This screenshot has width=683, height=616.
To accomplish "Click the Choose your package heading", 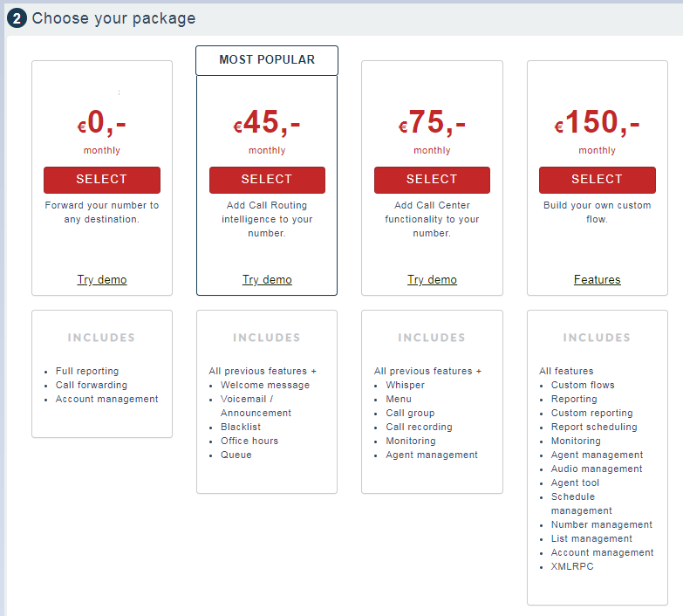I will tap(114, 19).
